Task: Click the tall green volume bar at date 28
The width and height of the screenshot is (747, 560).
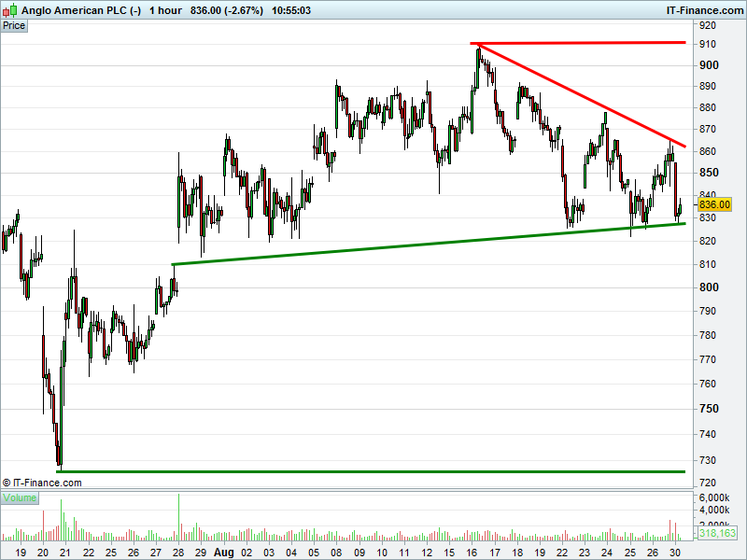Action: pos(178,517)
